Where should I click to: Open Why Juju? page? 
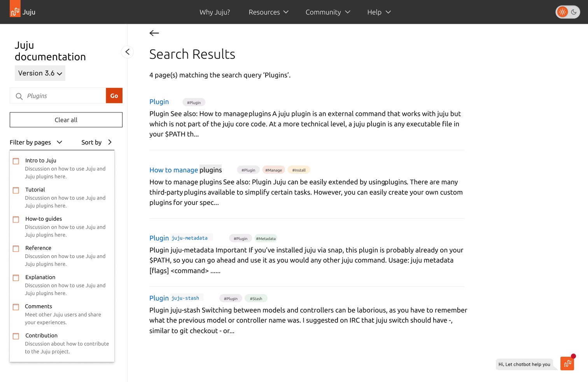tap(215, 12)
